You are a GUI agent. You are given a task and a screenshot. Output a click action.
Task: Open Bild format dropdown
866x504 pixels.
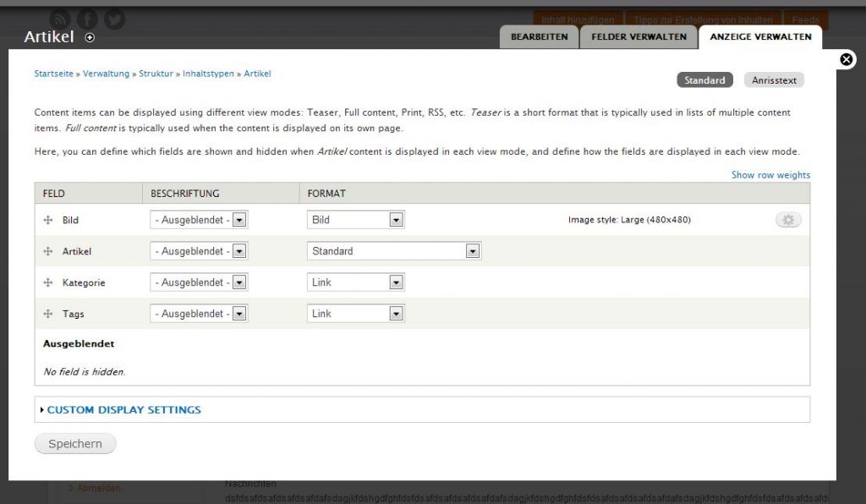356,220
